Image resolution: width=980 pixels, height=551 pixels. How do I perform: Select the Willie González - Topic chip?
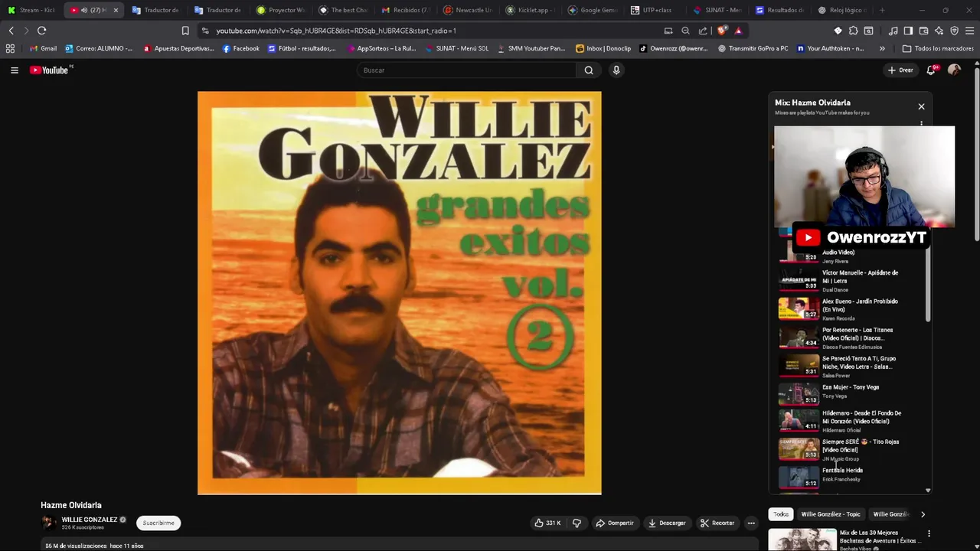pyautogui.click(x=831, y=514)
